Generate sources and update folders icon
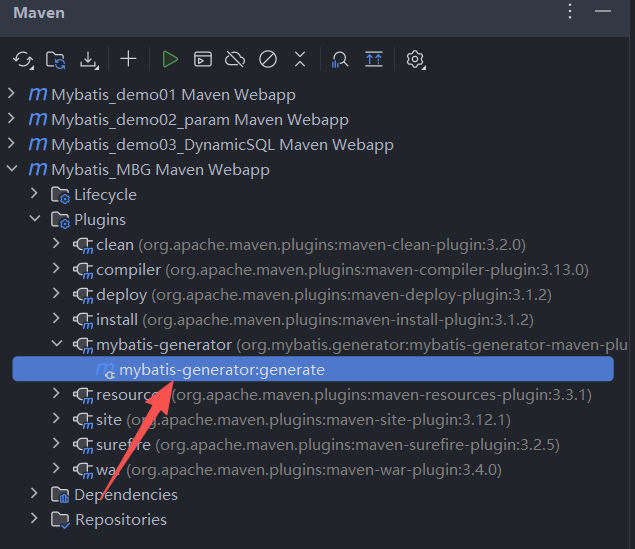635x549 pixels. click(x=55, y=60)
